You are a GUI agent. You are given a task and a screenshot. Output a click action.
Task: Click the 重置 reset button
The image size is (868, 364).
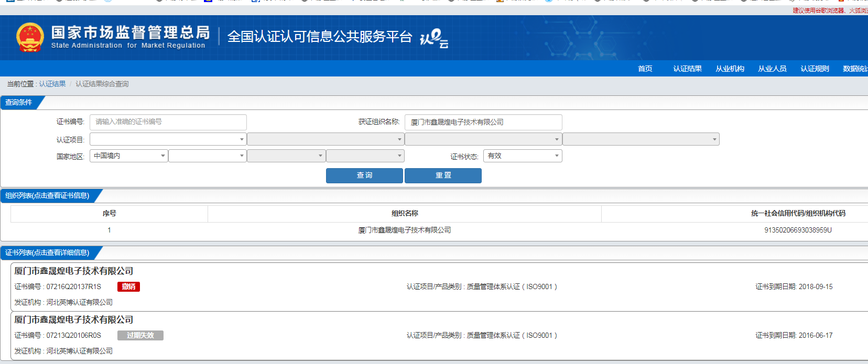pyautogui.click(x=443, y=175)
